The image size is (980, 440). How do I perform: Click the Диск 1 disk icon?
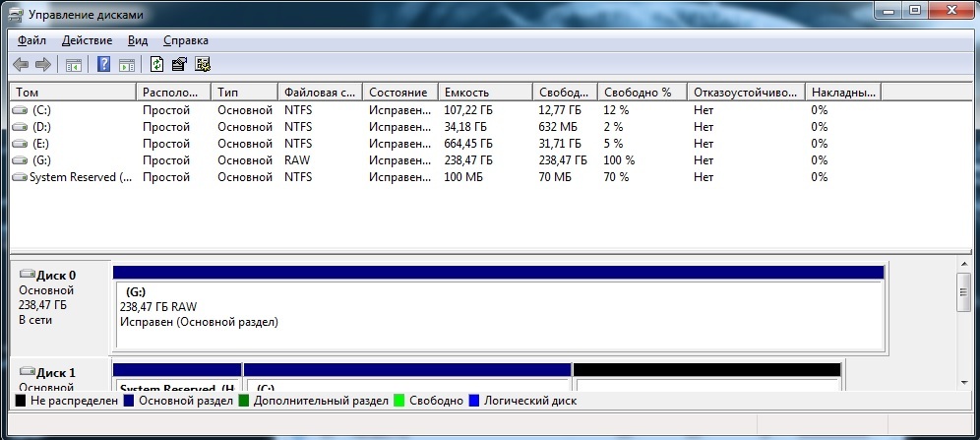point(28,371)
